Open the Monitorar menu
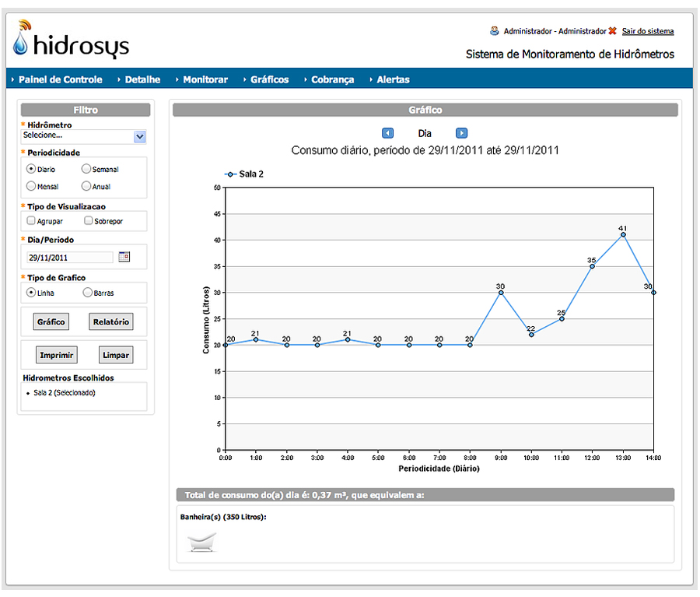Viewport: 700px width, 597px height. pyautogui.click(x=205, y=79)
